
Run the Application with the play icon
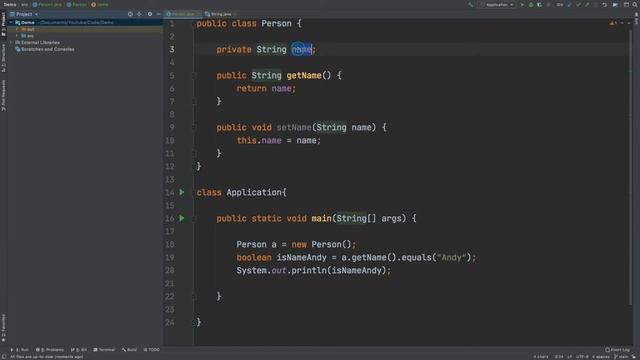coord(522,5)
